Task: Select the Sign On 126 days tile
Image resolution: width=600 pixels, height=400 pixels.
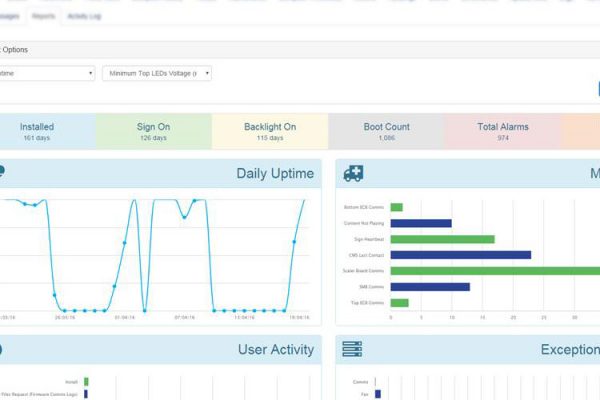Action: pyautogui.click(x=153, y=132)
